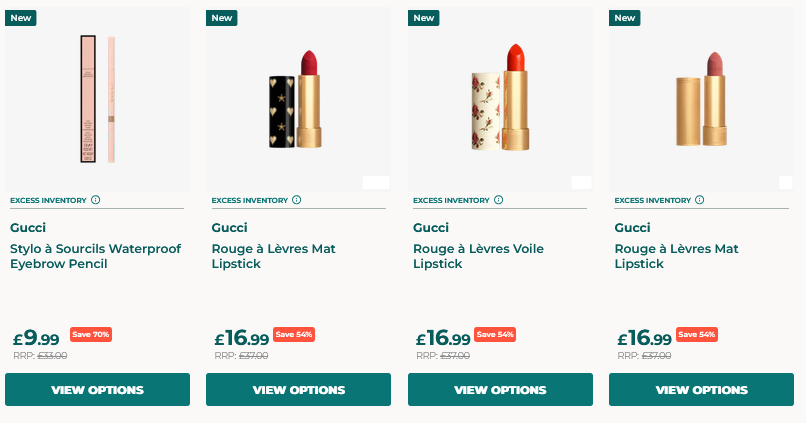Click Gucci brand name on the fourth card

click(x=632, y=228)
